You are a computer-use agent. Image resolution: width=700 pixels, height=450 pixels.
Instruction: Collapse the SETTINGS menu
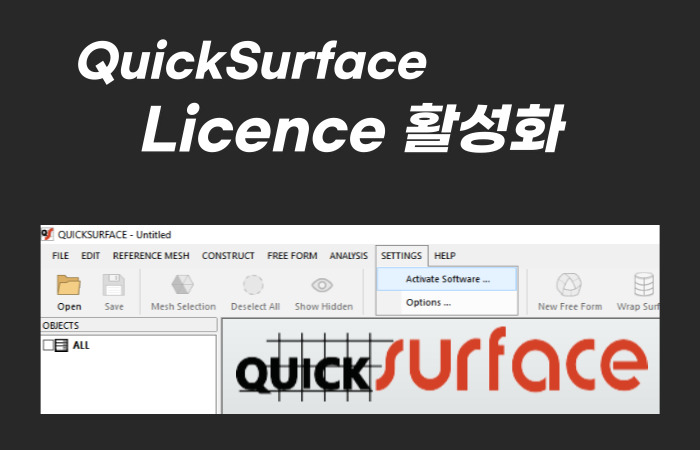[x=401, y=256]
